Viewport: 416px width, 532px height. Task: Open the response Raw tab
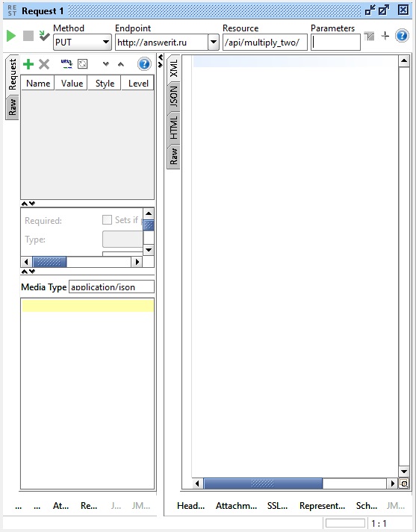tap(173, 157)
